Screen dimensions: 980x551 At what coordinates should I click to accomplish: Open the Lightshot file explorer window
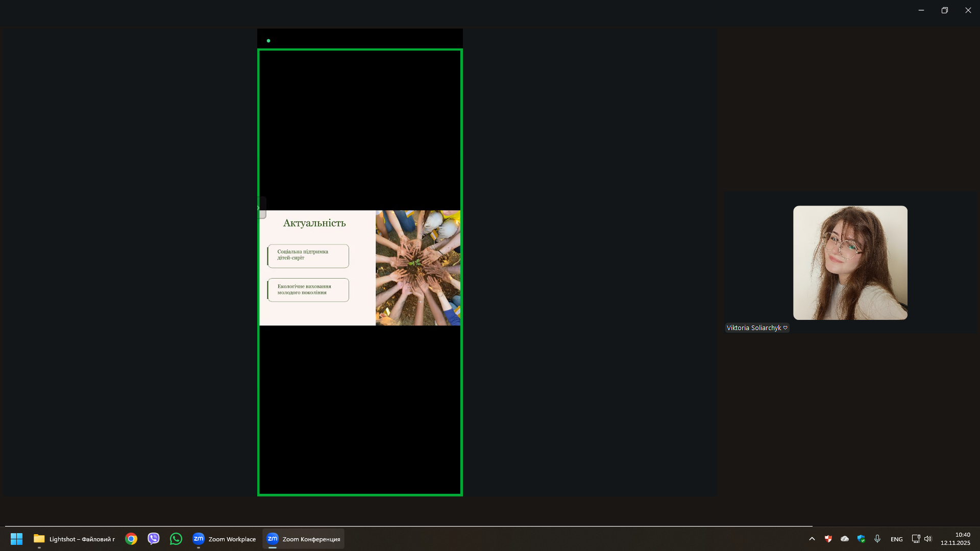pos(75,539)
